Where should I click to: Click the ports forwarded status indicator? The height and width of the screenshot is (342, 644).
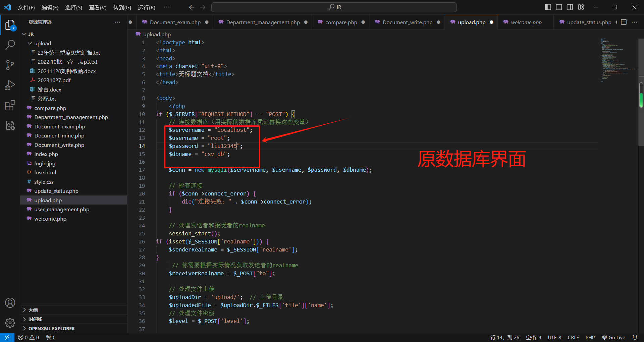[51, 337]
